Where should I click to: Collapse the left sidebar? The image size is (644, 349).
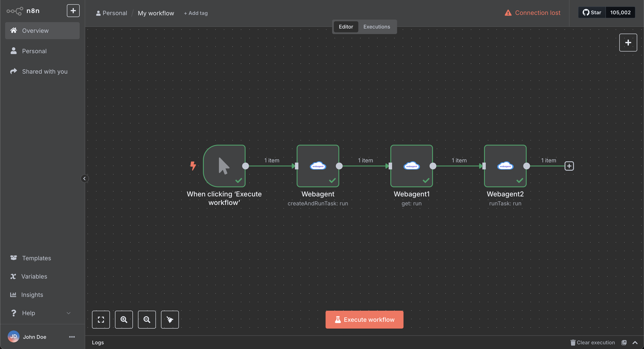click(x=85, y=179)
